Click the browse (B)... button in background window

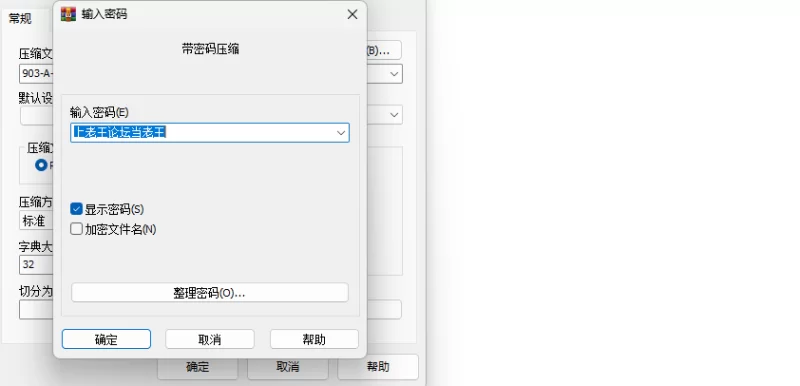tap(384, 50)
